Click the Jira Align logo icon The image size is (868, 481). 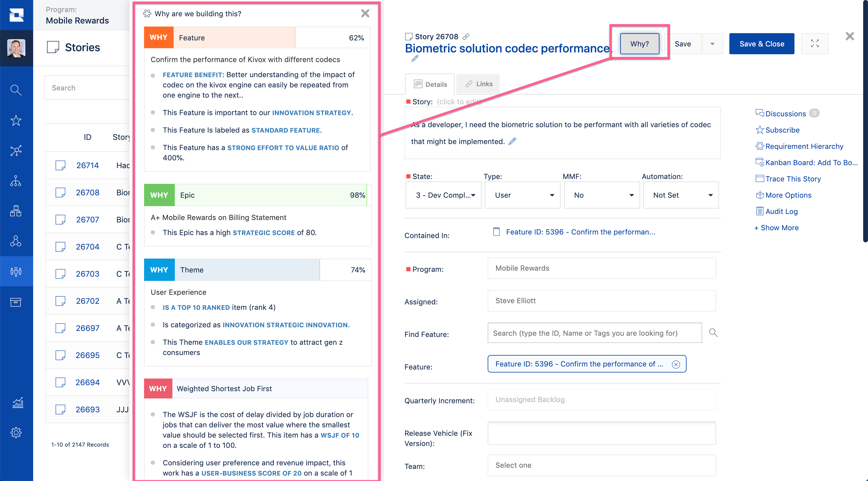click(16, 15)
